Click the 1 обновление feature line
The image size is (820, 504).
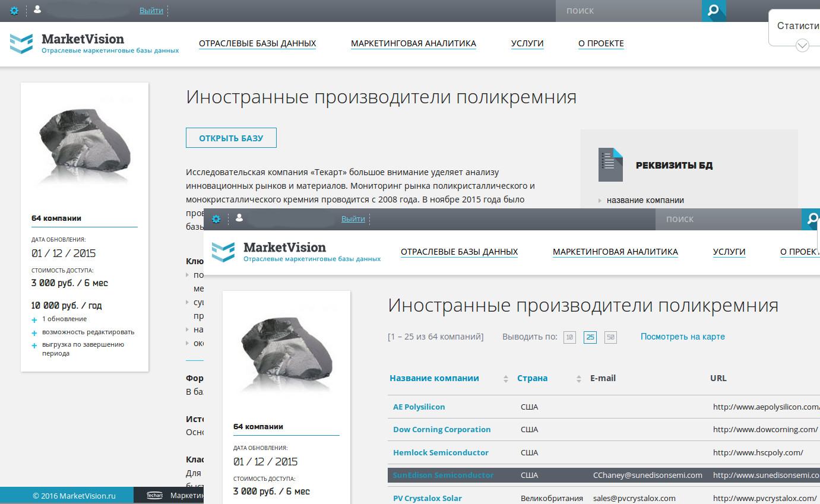click(x=64, y=319)
